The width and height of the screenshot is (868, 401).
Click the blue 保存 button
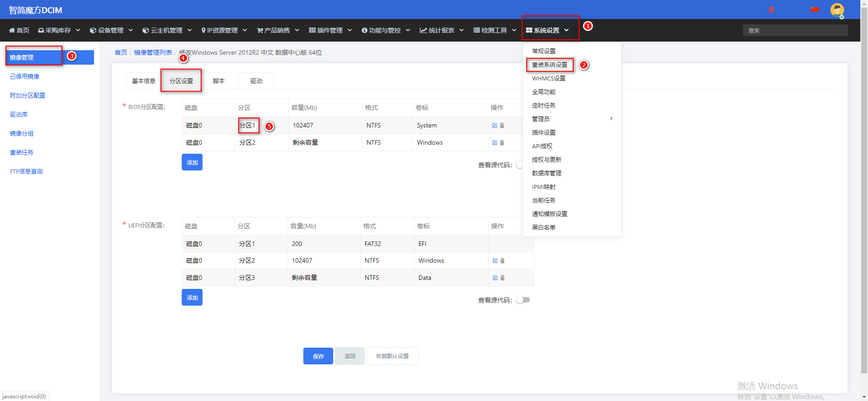(318, 356)
